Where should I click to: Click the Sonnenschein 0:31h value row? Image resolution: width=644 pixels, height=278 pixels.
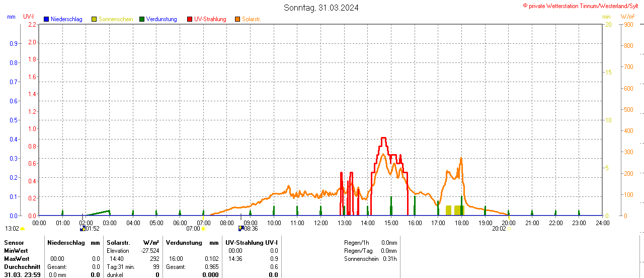(370, 259)
